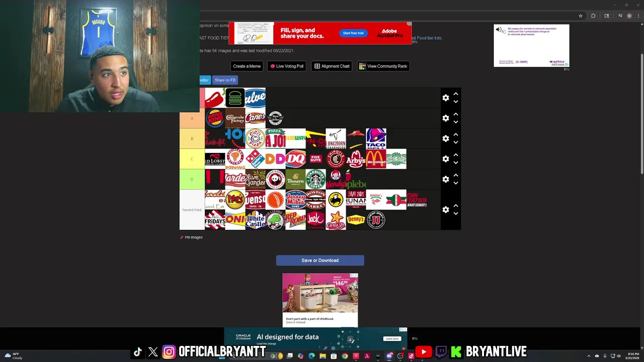Viewport: 644px width, 362px height.
Task: Select the Olive Garden logo
Action: (255, 179)
